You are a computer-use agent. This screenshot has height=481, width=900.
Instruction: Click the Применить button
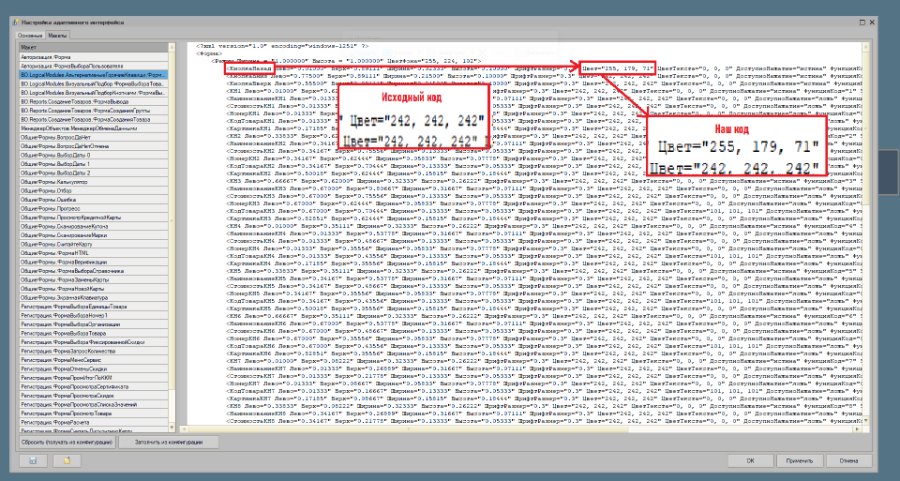click(x=800, y=460)
